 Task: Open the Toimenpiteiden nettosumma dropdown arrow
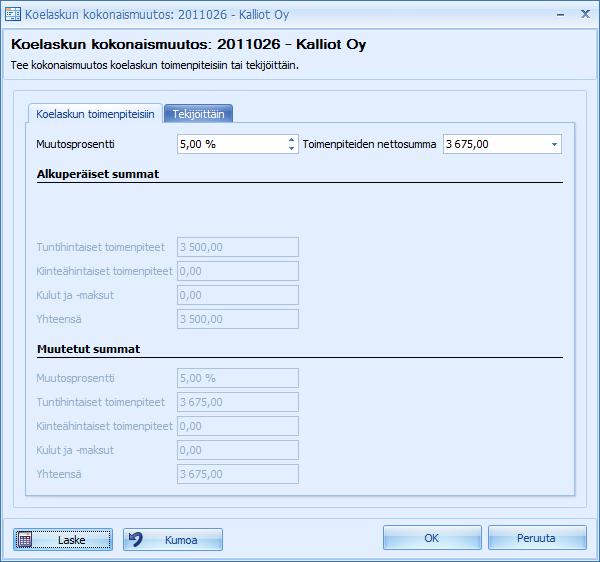(x=554, y=144)
